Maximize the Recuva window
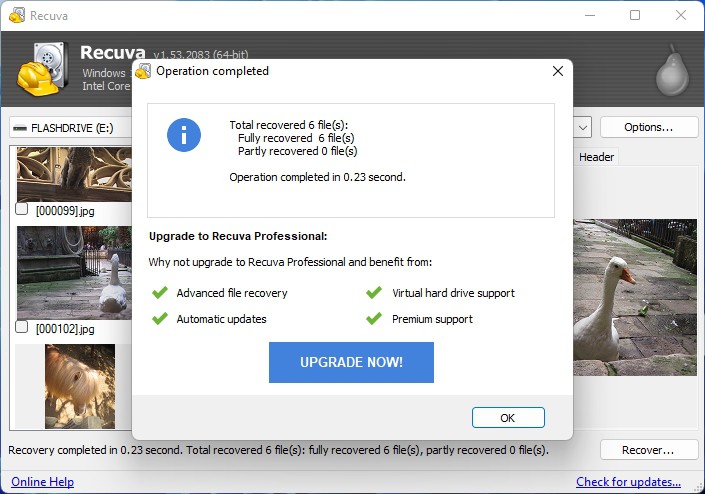705x494 pixels. (635, 15)
